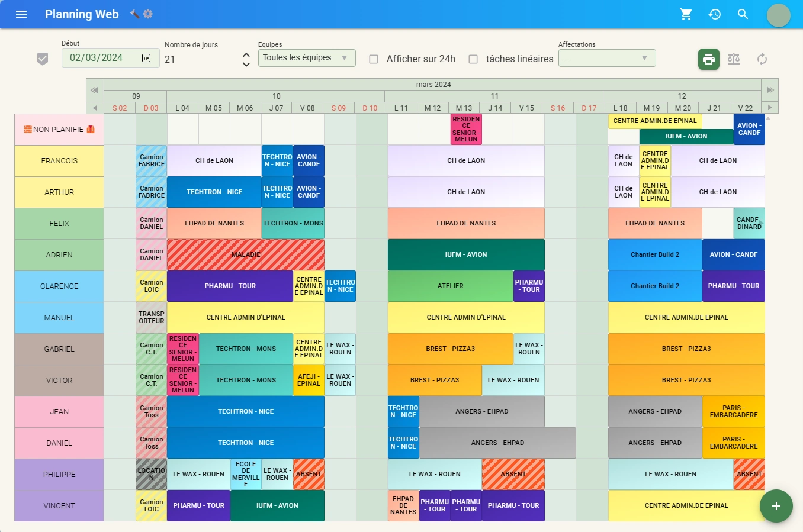Open Clarence's Camion LOIC block
Viewport: 803px width, 532px height.
pos(152,286)
